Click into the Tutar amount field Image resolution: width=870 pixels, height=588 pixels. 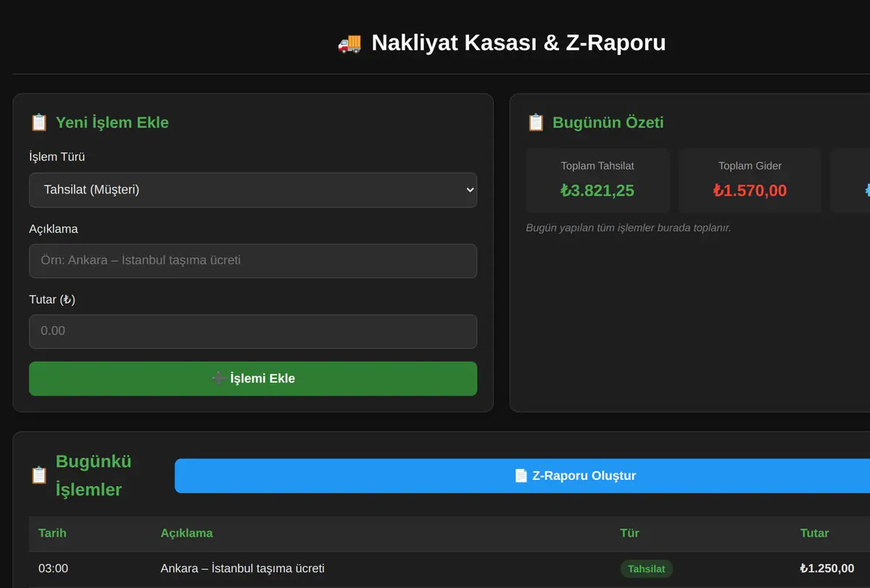pyautogui.click(x=253, y=331)
